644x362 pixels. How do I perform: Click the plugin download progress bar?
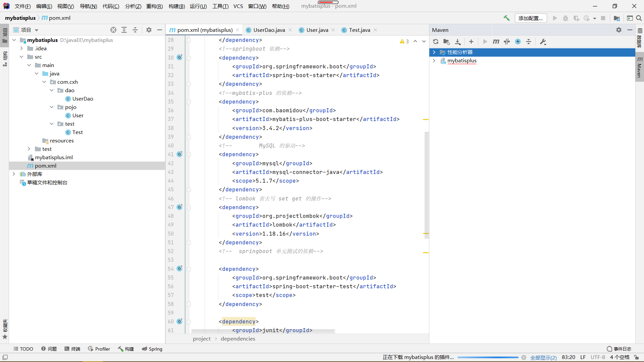pyautogui.click(x=488, y=357)
